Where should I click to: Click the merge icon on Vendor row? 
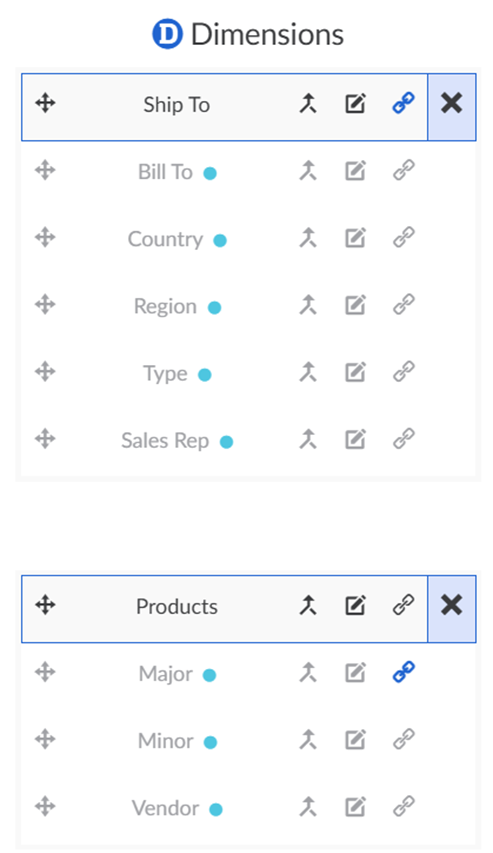308,807
